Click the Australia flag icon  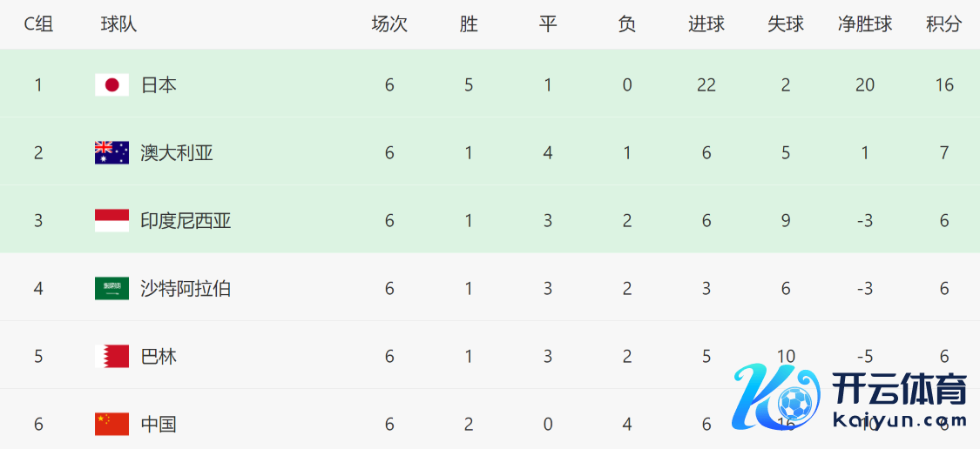pyautogui.click(x=112, y=152)
